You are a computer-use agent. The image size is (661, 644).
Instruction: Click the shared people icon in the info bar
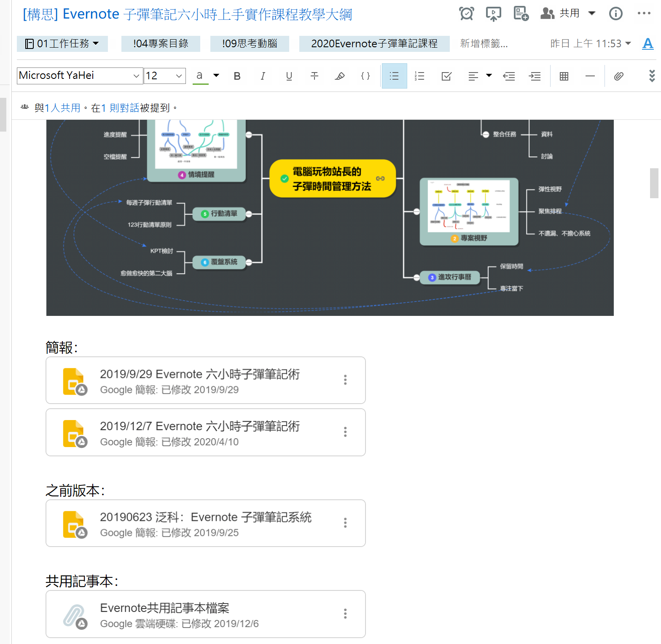pos(25,108)
